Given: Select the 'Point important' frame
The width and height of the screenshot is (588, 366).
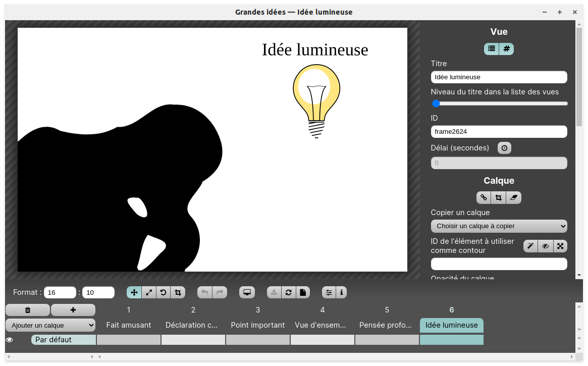Looking at the screenshot, I should click(257, 325).
